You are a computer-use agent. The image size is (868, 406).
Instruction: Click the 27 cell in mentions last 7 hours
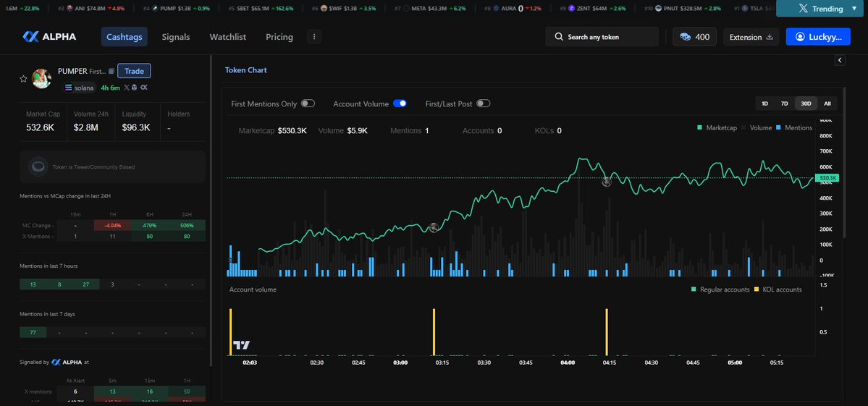(86, 284)
